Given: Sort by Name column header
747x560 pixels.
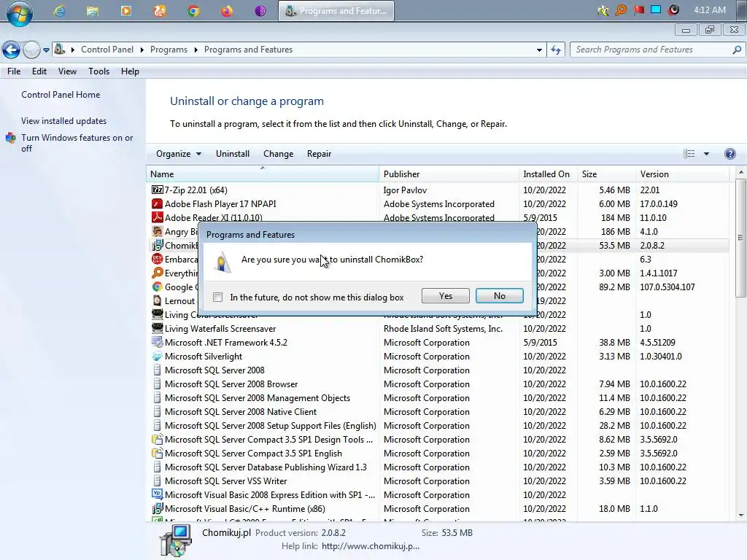Looking at the screenshot, I should (263, 174).
